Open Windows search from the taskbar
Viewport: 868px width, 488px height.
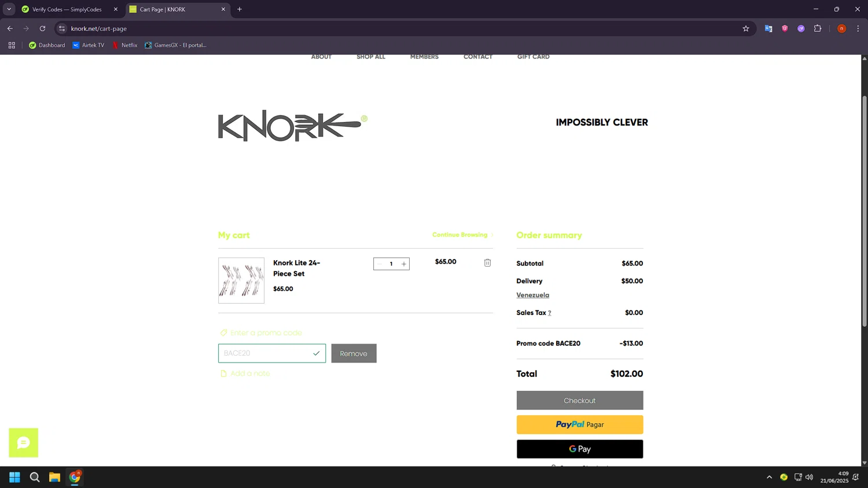click(35, 477)
